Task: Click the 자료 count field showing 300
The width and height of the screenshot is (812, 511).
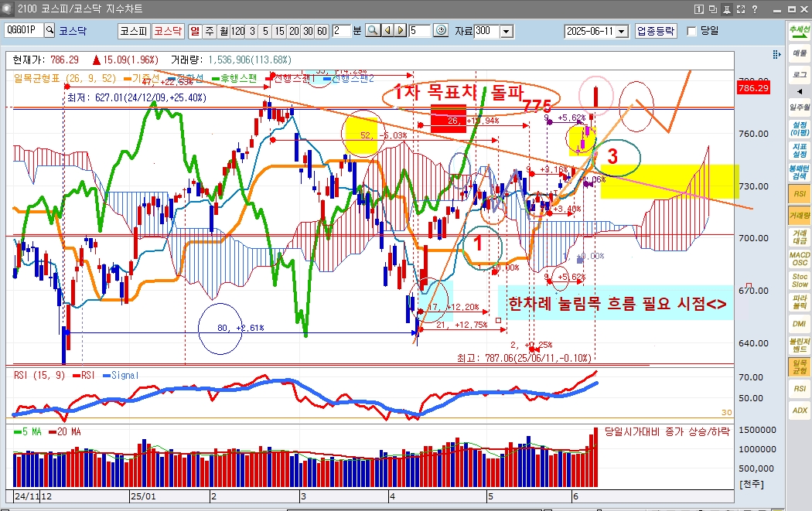Action: (x=487, y=31)
